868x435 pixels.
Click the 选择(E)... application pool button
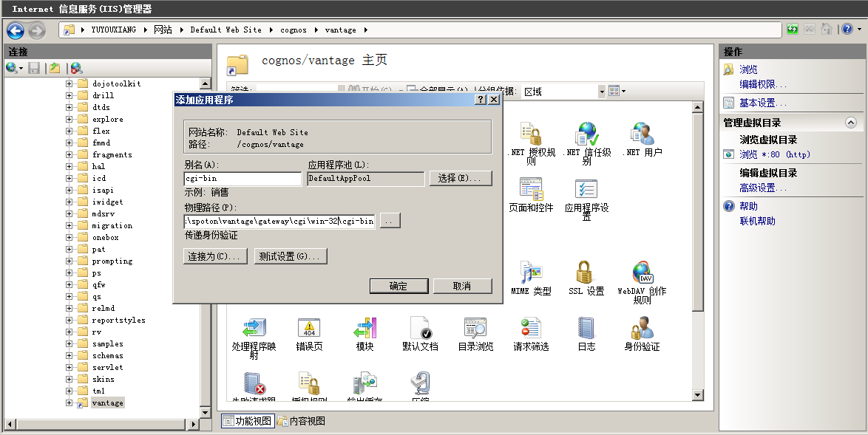click(x=461, y=178)
